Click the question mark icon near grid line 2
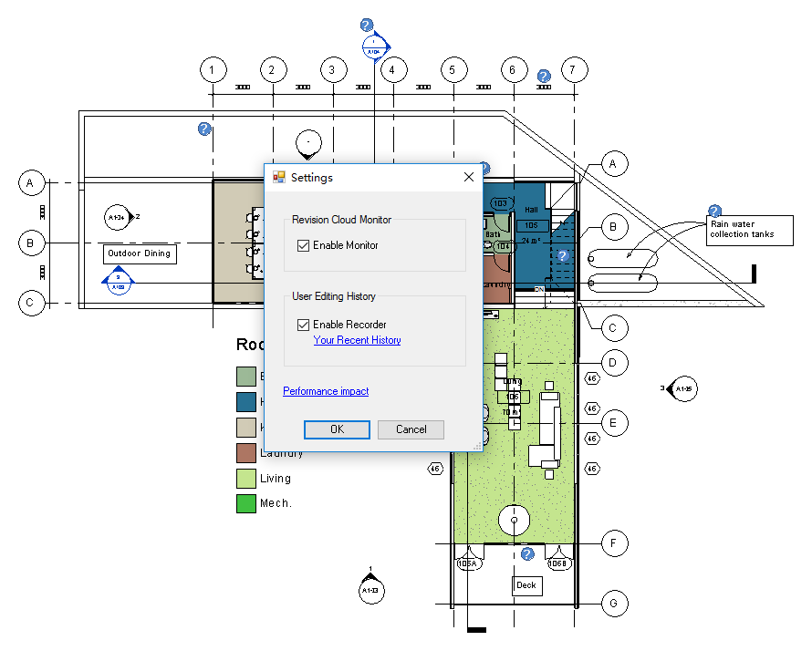 point(203,129)
